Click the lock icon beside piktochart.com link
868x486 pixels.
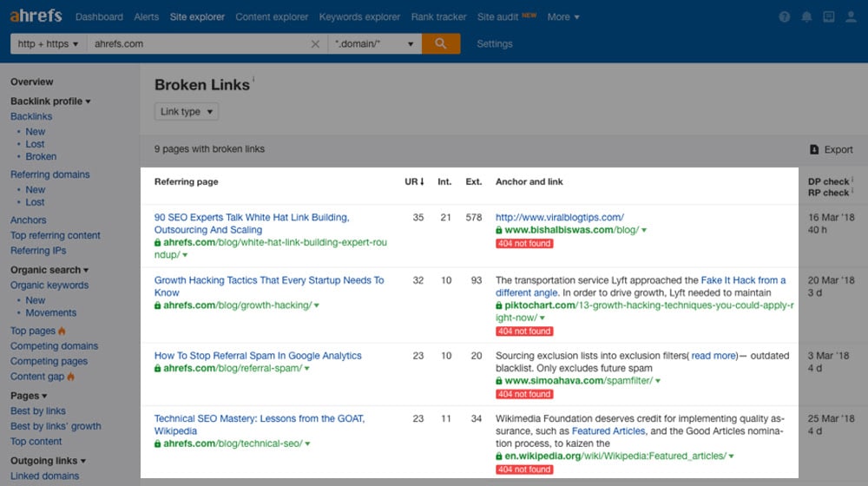499,305
